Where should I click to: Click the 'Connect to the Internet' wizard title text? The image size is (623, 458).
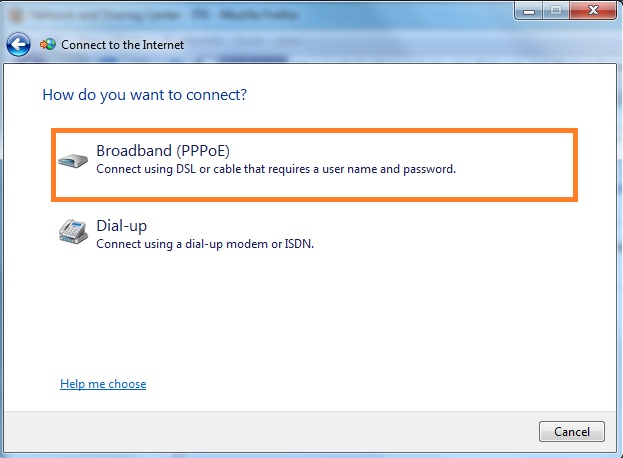point(122,45)
